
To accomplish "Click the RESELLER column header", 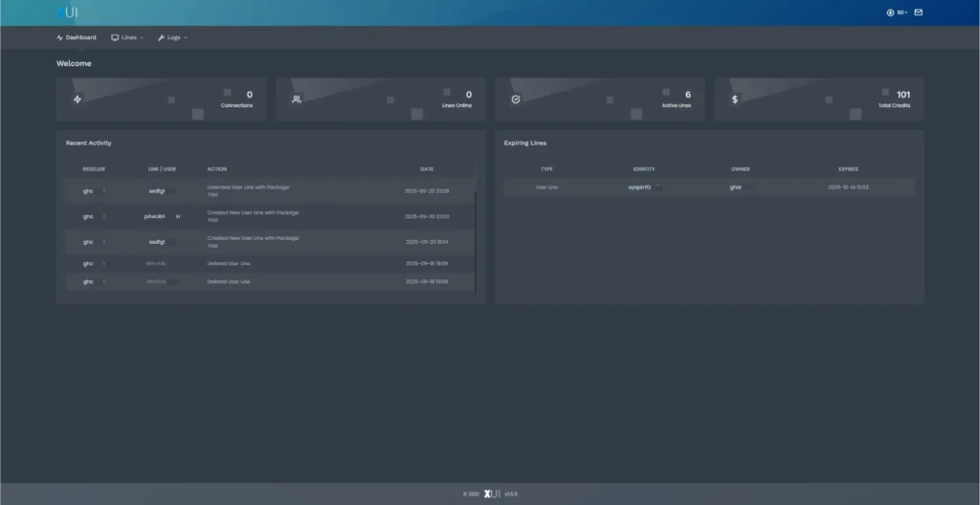I will click(x=94, y=169).
